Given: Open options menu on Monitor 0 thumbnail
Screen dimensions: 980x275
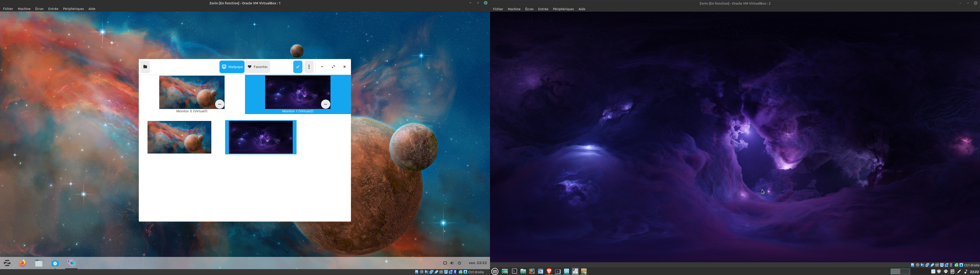Looking at the screenshot, I should (x=219, y=104).
